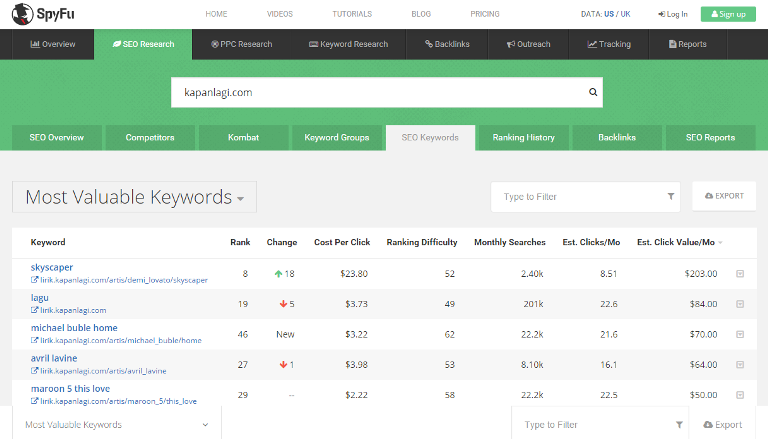Open external link icon for maroon 5 URL
The height and width of the screenshot is (439, 768).
point(34,401)
